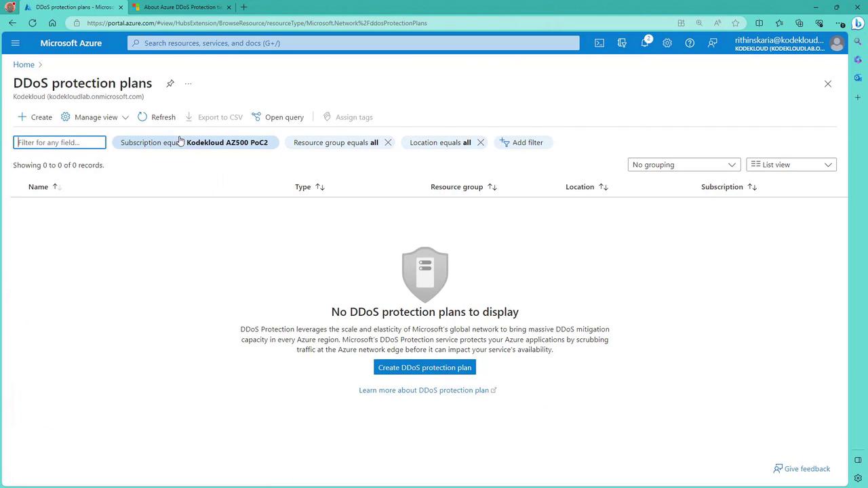This screenshot has height=488, width=868.
Task: Open the Azure Help question mark icon
Action: pos(690,43)
